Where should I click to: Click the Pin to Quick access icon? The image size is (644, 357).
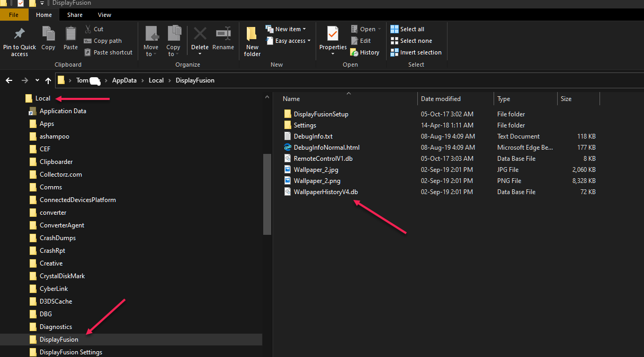20,34
